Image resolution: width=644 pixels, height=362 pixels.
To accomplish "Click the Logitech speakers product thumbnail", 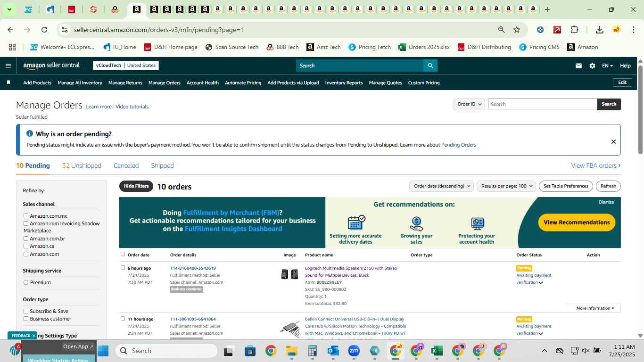I will click(x=289, y=274).
